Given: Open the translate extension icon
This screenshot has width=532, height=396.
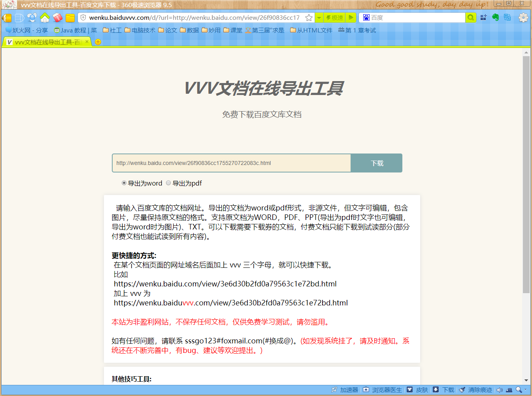Looking at the screenshot, I should coord(507,17).
